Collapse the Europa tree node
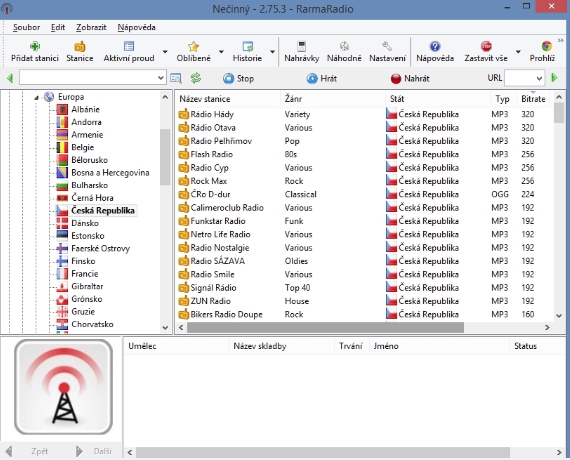Screen dimensions: 570x460 (36, 97)
